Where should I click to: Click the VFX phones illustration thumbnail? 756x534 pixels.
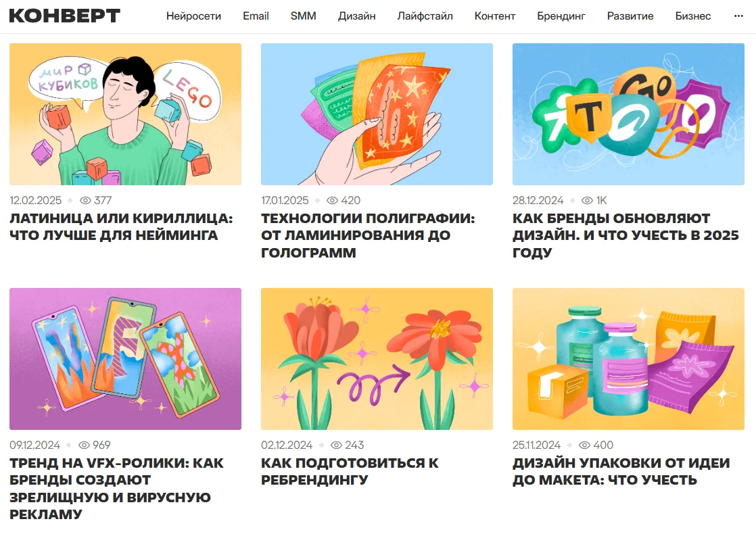point(125,358)
